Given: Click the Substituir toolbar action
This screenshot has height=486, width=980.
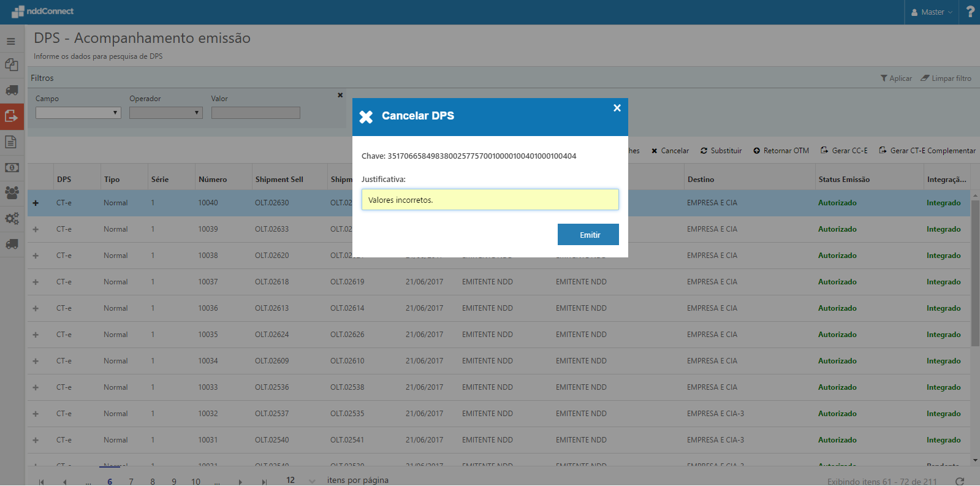Looking at the screenshot, I should click(x=721, y=151).
